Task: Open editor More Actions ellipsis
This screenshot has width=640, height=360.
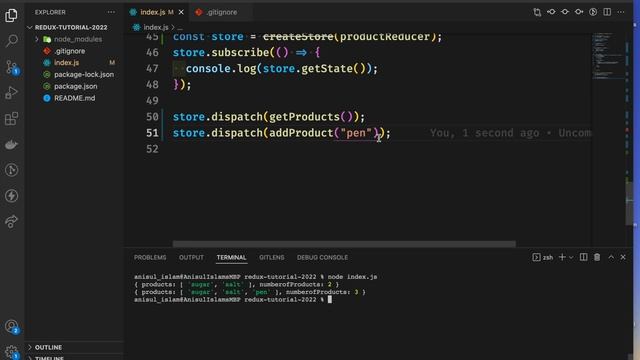Action: point(621,12)
